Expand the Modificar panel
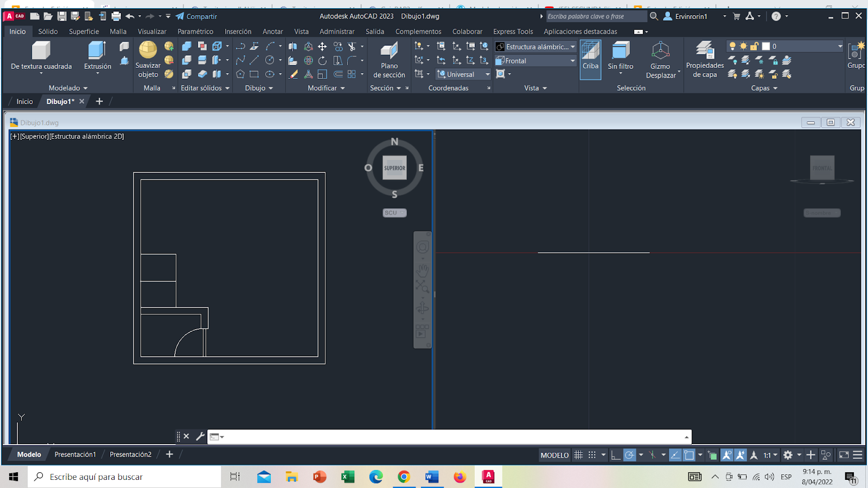The image size is (868, 488). pyautogui.click(x=326, y=88)
